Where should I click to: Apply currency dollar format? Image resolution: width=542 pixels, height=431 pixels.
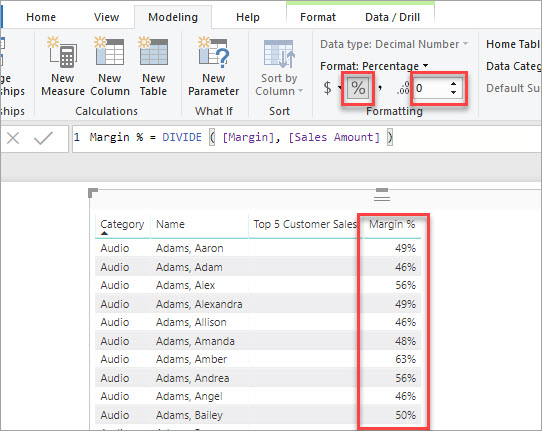point(327,88)
